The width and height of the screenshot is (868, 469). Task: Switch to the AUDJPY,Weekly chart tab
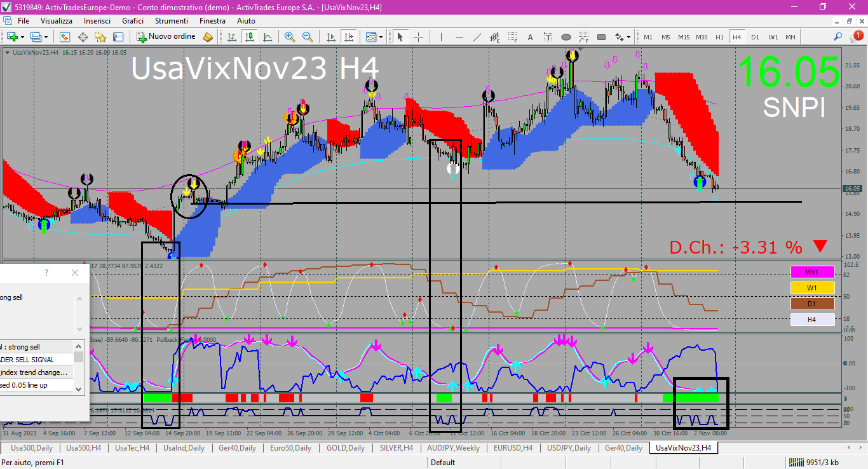[x=454, y=448]
